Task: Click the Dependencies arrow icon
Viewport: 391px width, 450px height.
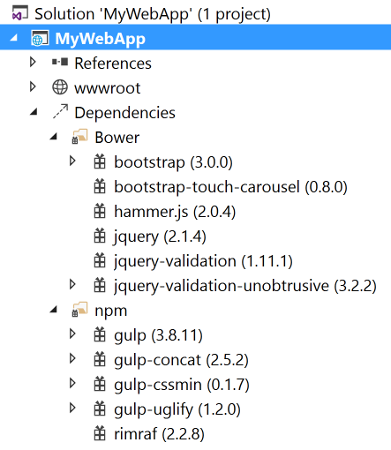Action: coord(60,111)
